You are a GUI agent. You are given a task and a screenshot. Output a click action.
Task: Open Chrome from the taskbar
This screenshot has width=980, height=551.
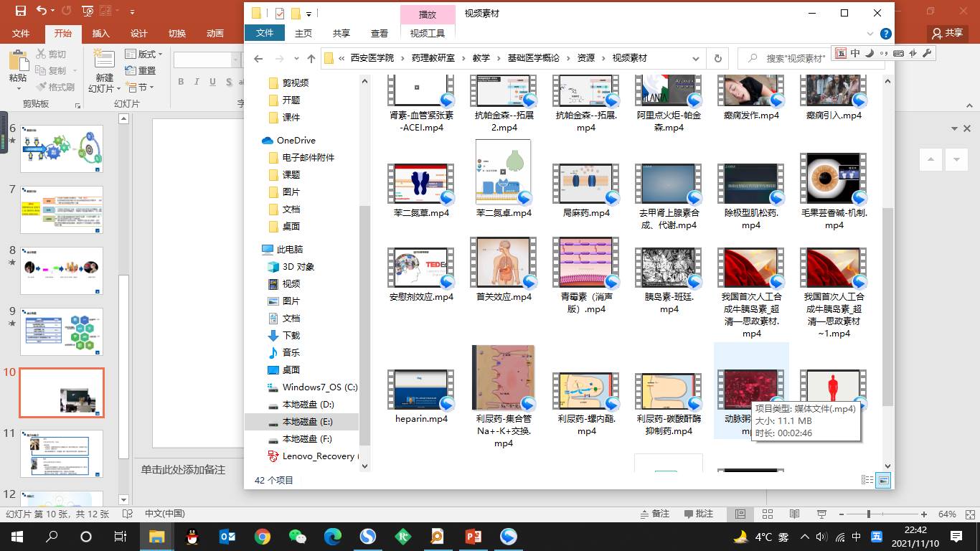[262, 537]
